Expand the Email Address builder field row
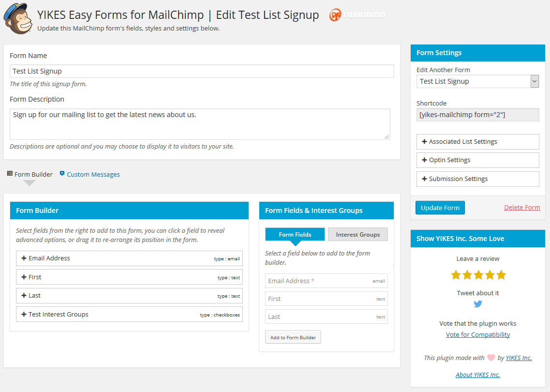The width and height of the screenshot is (550, 392). click(129, 258)
